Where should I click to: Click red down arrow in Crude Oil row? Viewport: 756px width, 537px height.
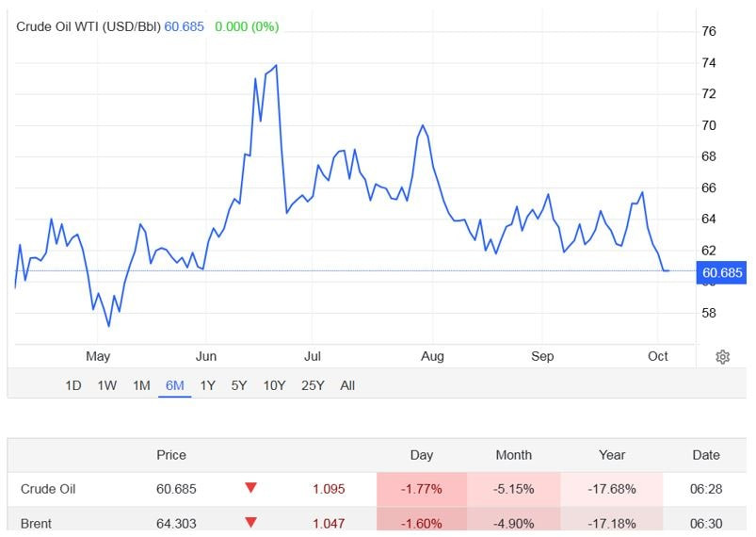pos(250,488)
